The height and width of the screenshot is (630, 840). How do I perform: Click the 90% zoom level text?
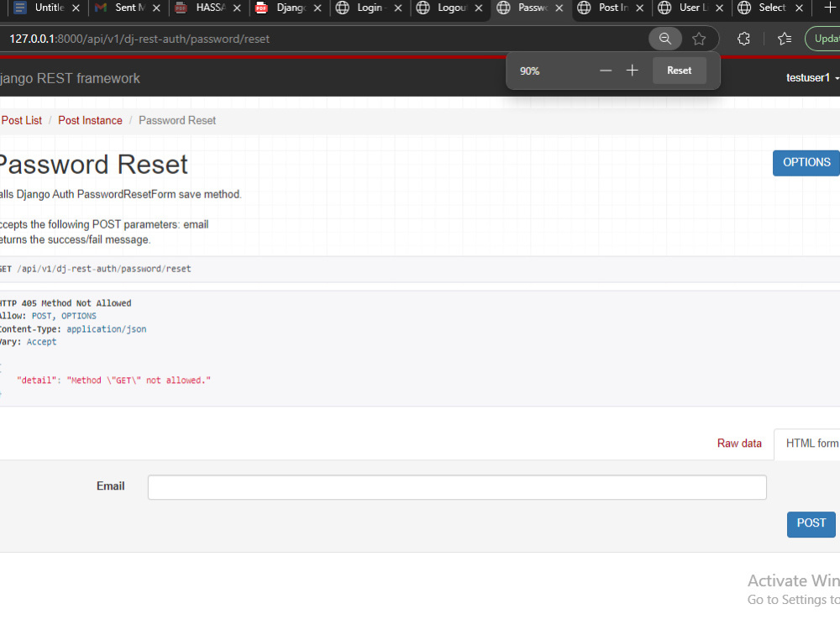point(529,71)
